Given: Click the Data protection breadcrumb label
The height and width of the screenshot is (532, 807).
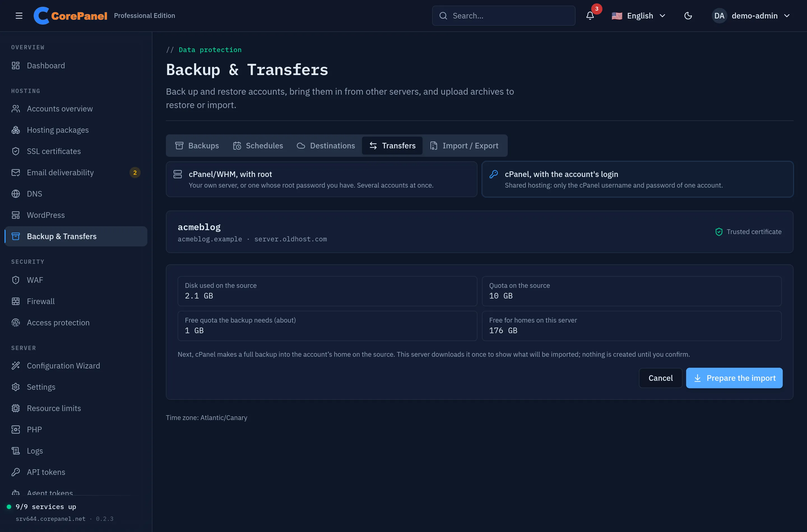Looking at the screenshot, I should [x=210, y=50].
